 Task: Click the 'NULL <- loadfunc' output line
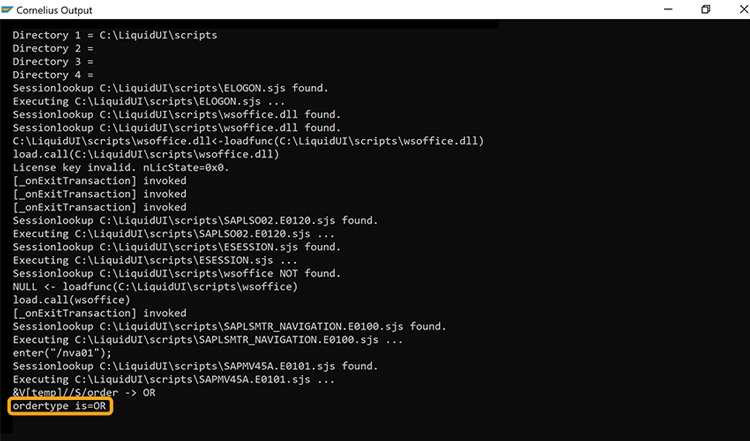click(x=155, y=287)
